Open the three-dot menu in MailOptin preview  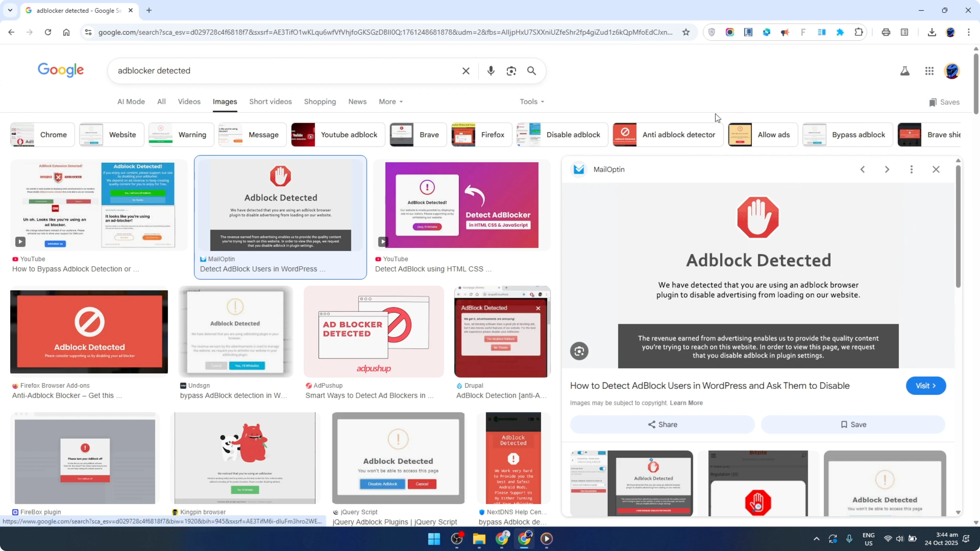pos(912,169)
